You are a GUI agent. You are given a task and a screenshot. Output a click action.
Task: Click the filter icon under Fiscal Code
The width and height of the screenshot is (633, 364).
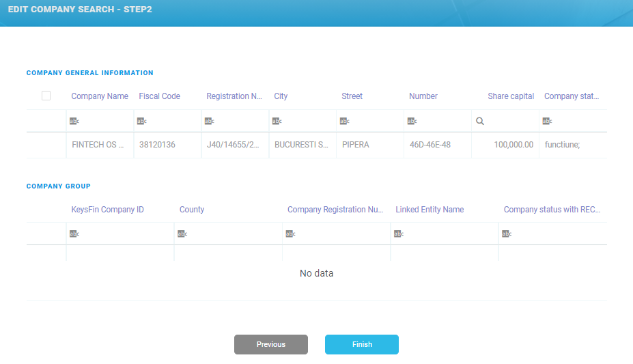point(141,121)
